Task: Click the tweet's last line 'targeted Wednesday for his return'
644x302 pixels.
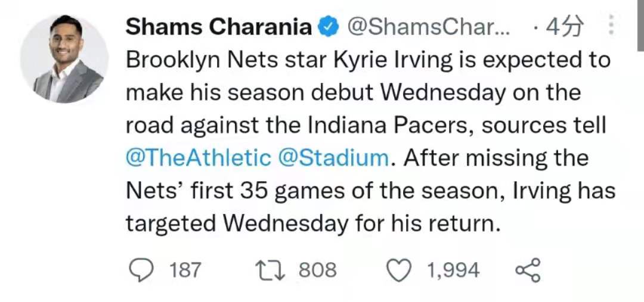Action: pos(314,223)
